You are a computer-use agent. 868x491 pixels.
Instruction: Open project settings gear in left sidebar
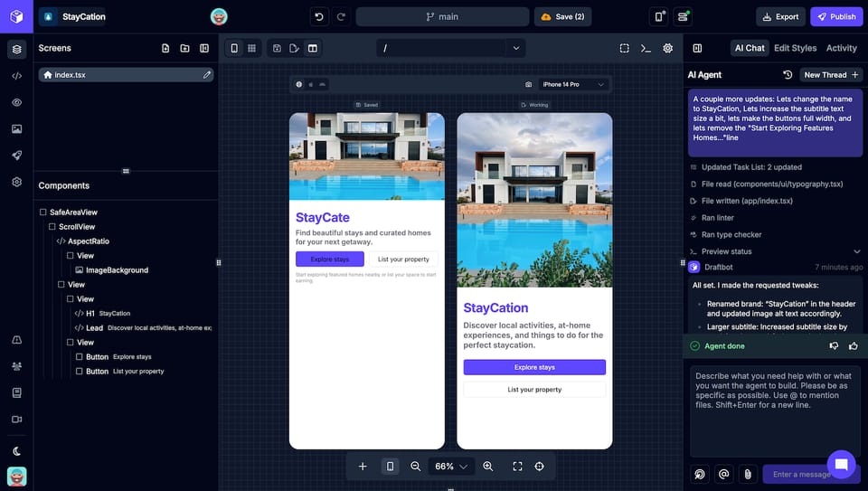coord(16,182)
